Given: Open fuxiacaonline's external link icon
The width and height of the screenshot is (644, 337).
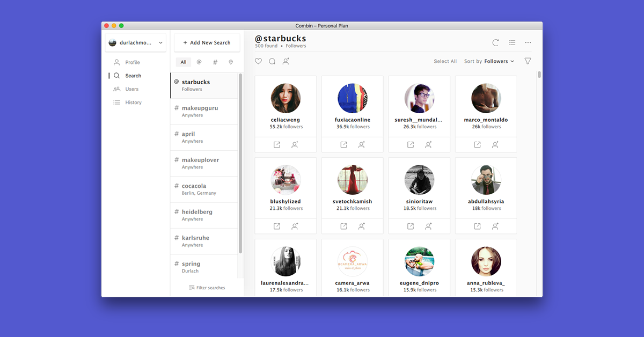Looking at the screenshot, I should click(x=343, y=144).
